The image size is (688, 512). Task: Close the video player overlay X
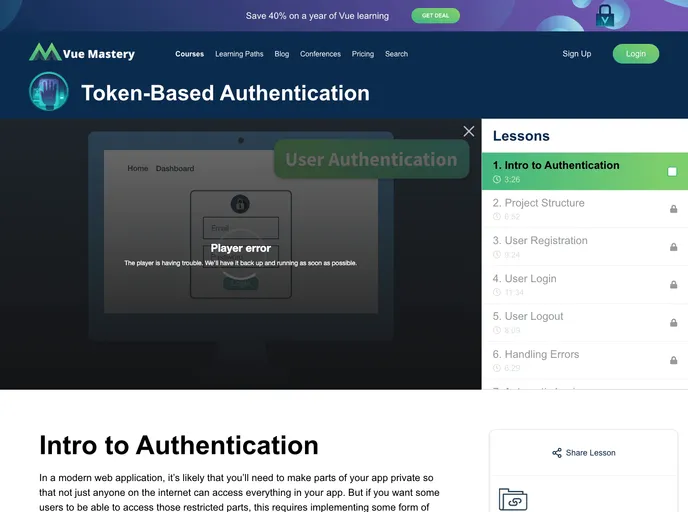coord(469,131)
